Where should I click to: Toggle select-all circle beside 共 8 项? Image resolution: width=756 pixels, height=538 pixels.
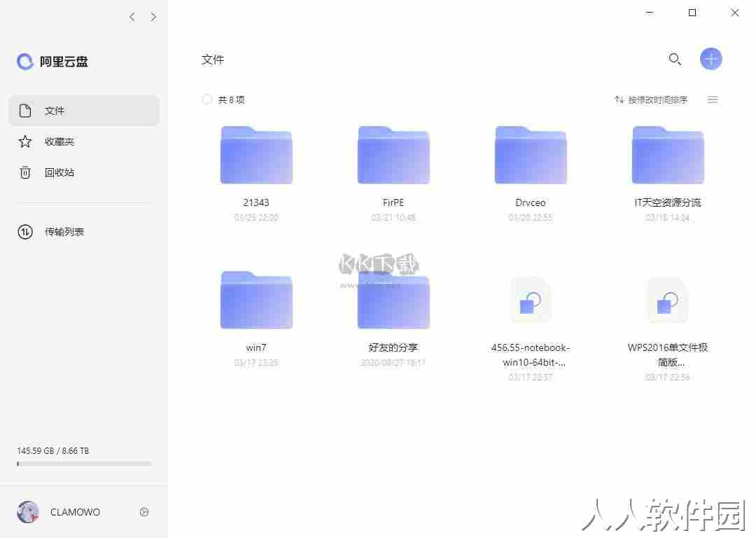[x=206, y=99]
